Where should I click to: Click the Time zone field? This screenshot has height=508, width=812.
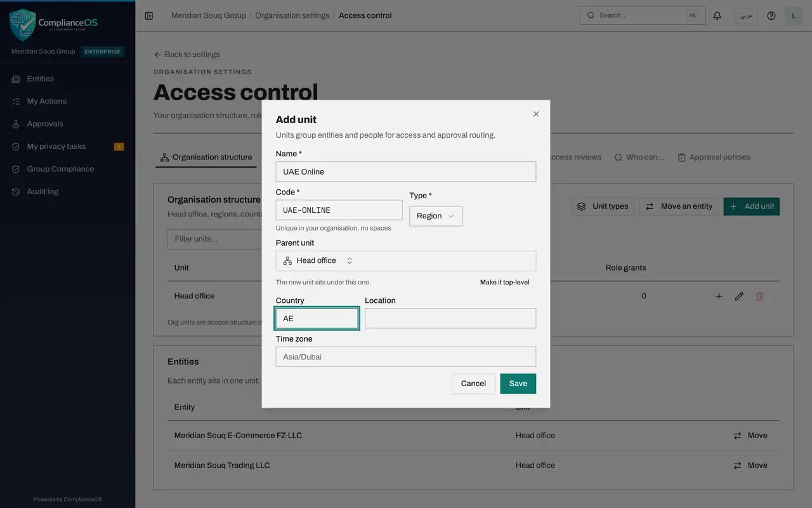coord(406,357)
